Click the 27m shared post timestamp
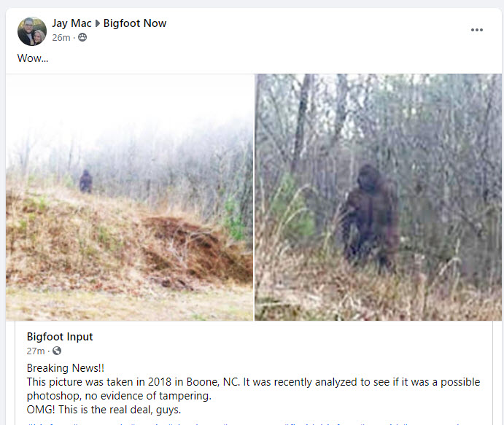Viewport: 504px width, 425px height. point(36,351)
